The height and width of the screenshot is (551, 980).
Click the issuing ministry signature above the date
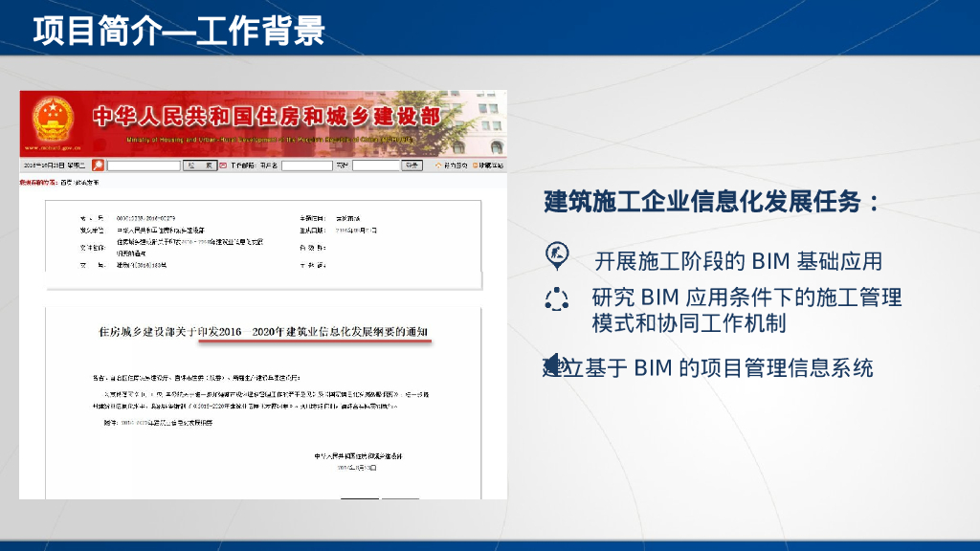358,456
